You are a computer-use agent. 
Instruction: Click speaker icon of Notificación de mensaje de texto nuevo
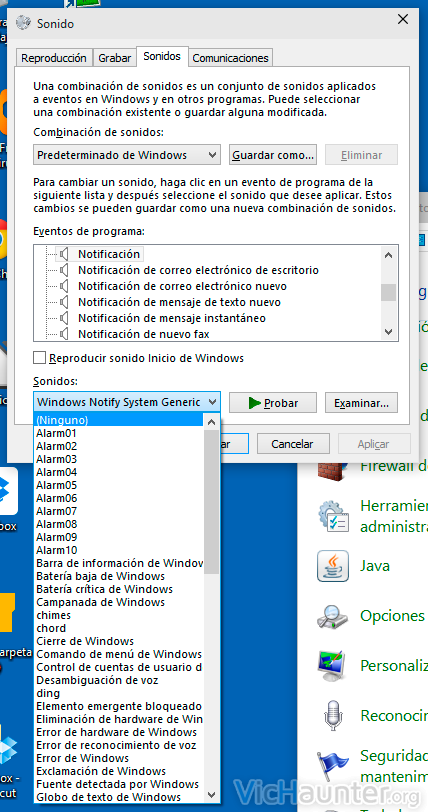point(64,302)
